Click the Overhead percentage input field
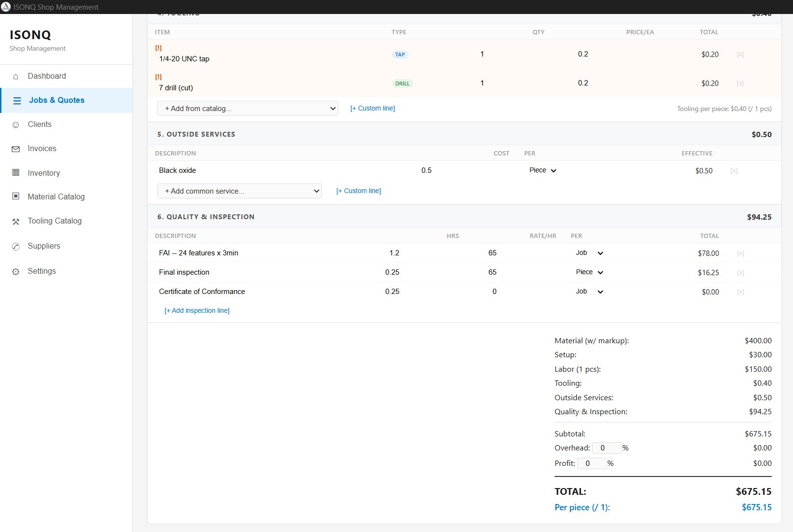The height and width of the screenshot is (532, 793). tap(607, 448)
